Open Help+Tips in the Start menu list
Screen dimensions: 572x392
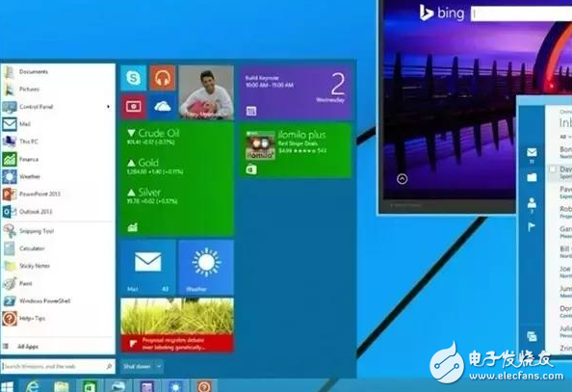click(x=59, y=318)
